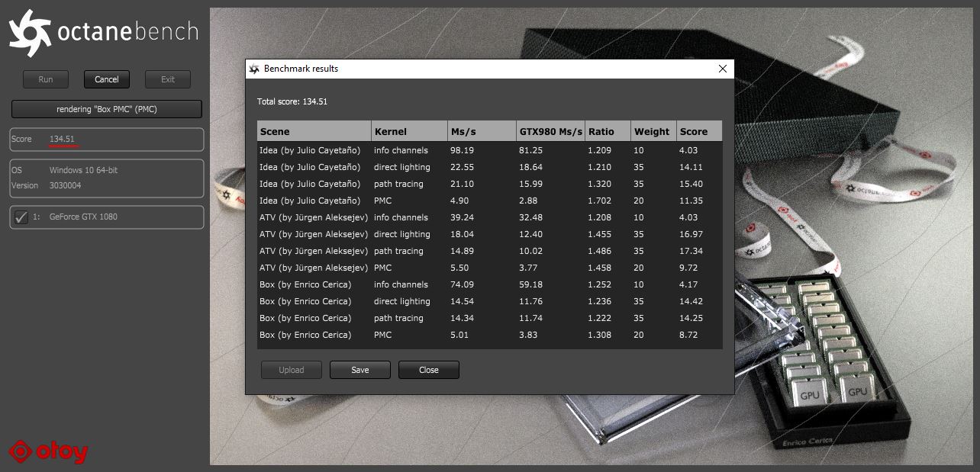Click the otoy logo
The height and width of the screenshot is (472, 980).
[49, 451]
